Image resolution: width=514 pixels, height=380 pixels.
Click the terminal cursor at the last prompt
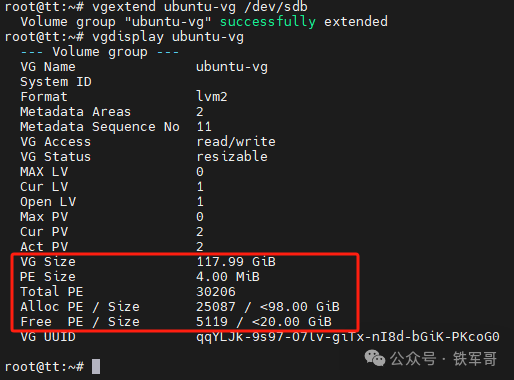pyautogui.click(x=96, y=366)
